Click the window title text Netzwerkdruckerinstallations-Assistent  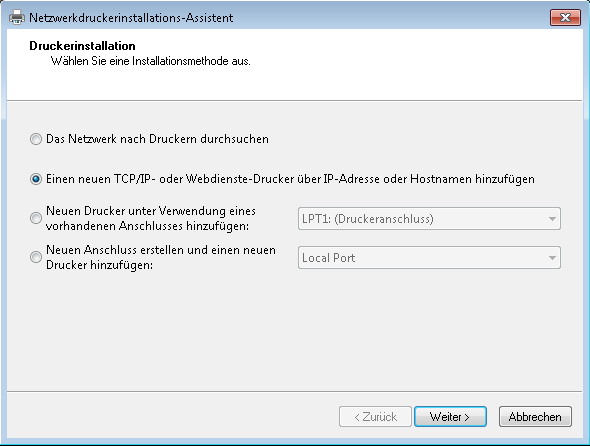(x=131, y=18)
